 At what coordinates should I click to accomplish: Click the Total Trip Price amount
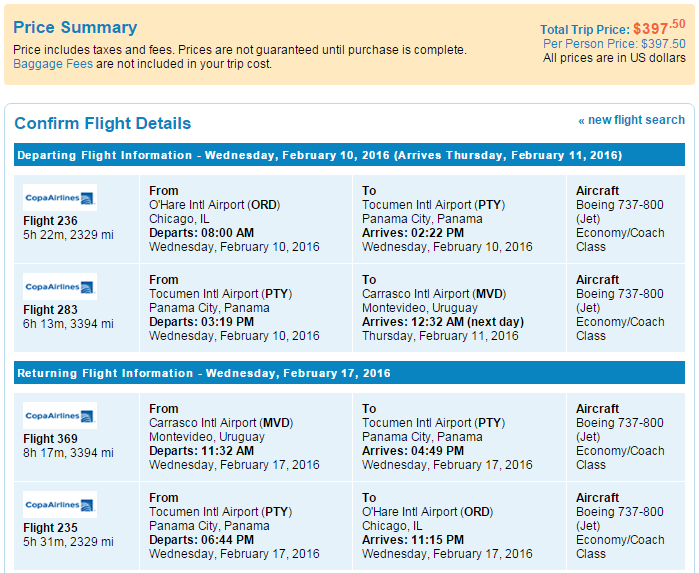pos(659,28)
